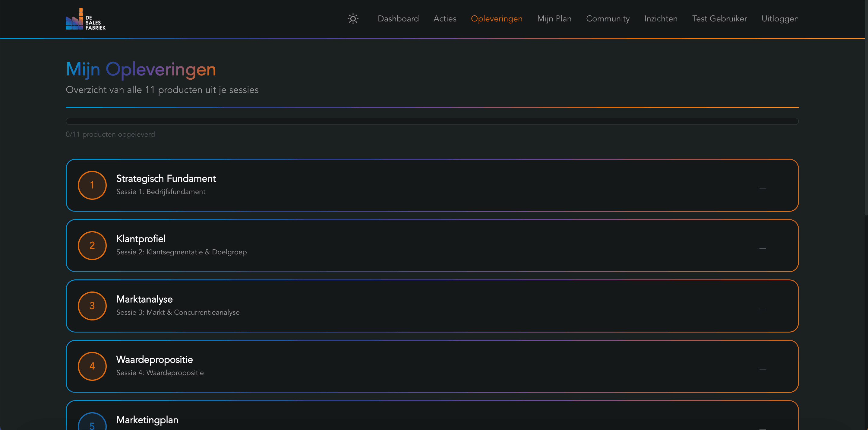Screen dimensions: 868x430
Task: Click the number 2 circle badge
Action: (x=92, y=246)
